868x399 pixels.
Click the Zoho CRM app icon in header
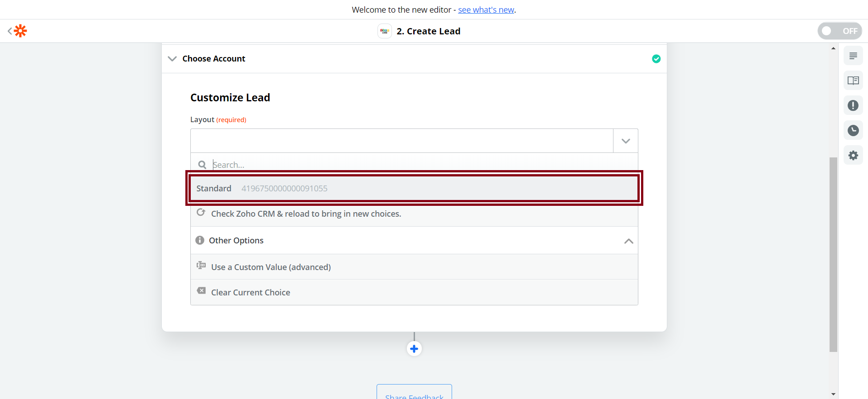point(384,31)
